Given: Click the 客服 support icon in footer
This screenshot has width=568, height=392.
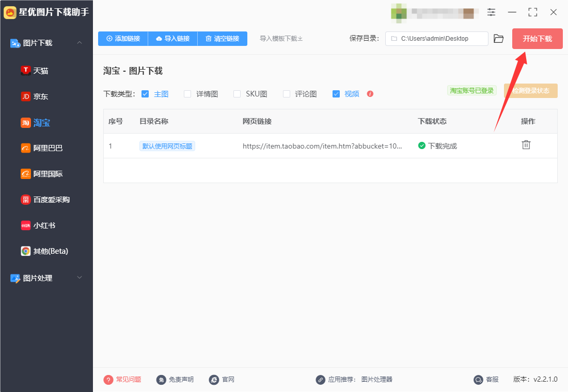Looking at the screenshot, I should click(x=479, y=379).
